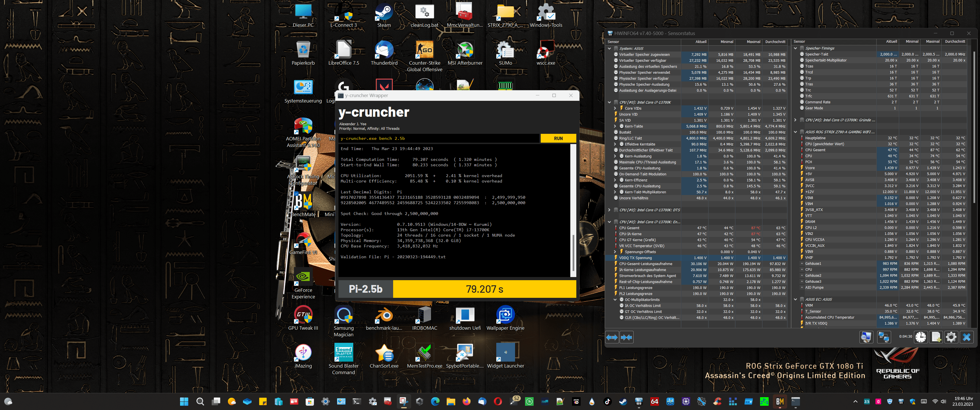This screenshot has height=410, width=980.
Task: Open Sound Blaster Command desktop icon
Action: coord(344,359)
